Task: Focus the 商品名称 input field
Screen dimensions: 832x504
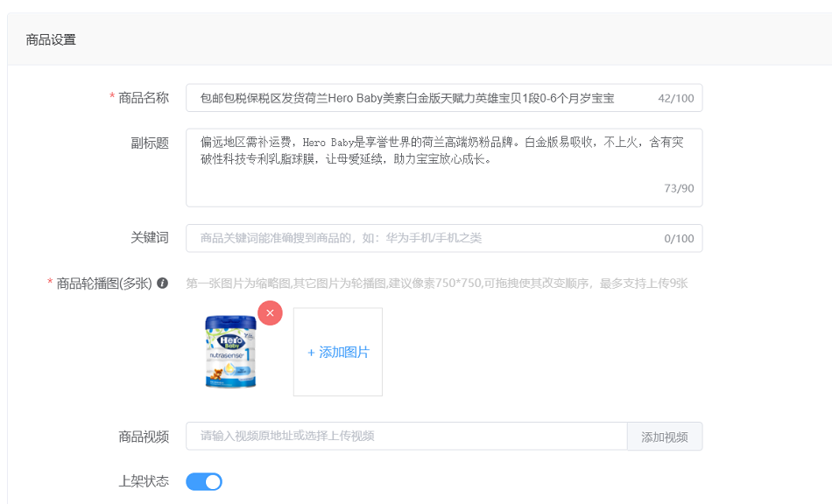Action: click(x=444, y=98)
